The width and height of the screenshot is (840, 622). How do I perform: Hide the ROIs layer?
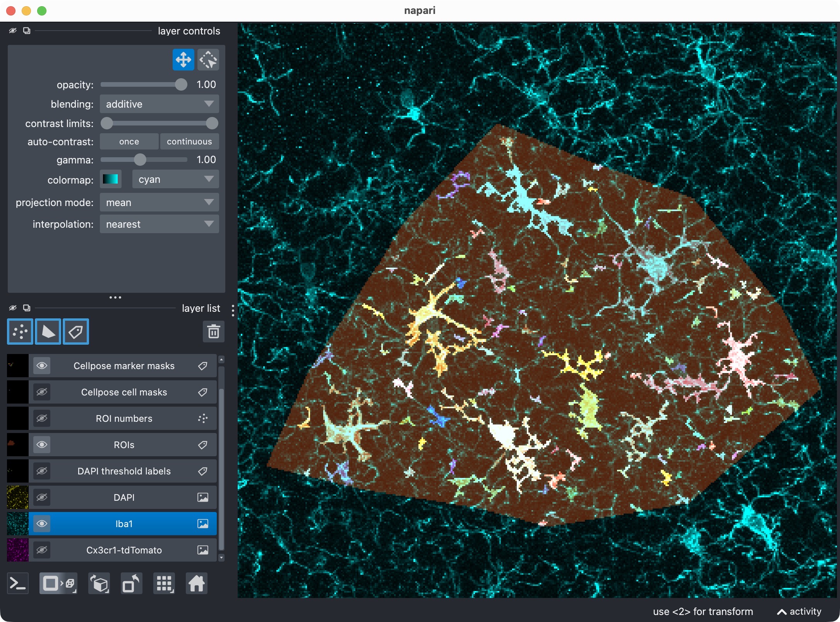[x=42, y=445]
